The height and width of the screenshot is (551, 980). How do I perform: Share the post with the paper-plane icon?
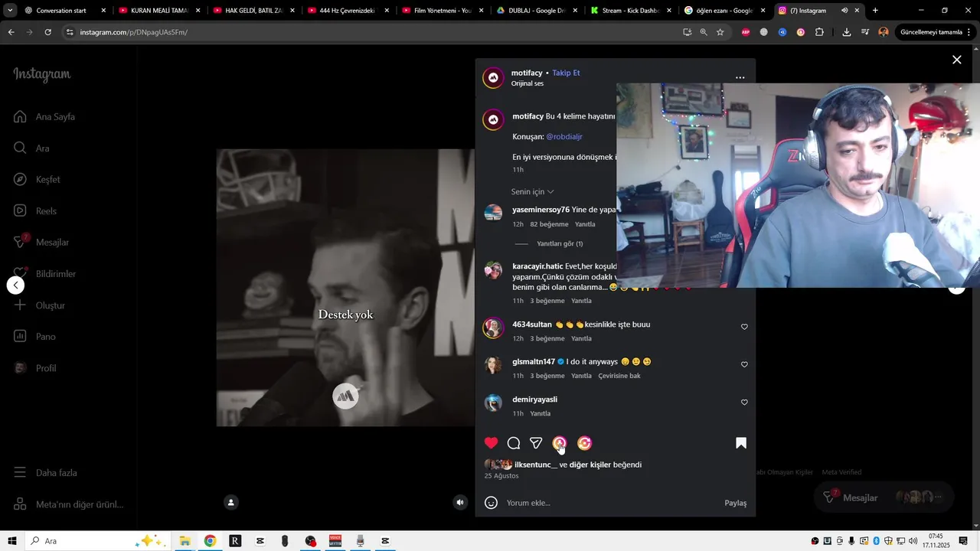(537, 443)
